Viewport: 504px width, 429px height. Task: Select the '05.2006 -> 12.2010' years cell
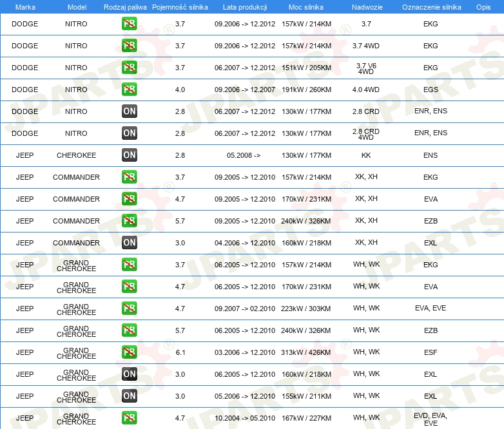click(x=245, y=396)
